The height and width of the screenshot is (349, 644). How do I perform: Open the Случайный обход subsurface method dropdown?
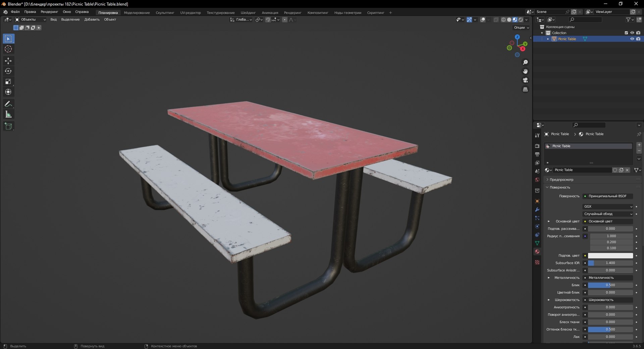pos(608,214)
